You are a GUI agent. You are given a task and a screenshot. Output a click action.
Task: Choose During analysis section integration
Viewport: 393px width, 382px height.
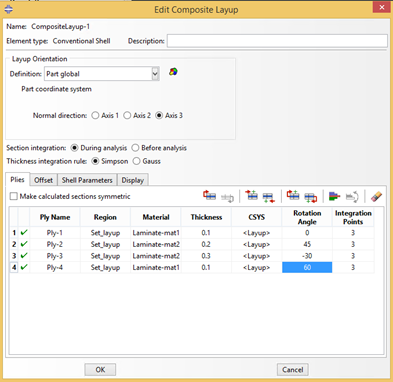(x=74, y=148)
